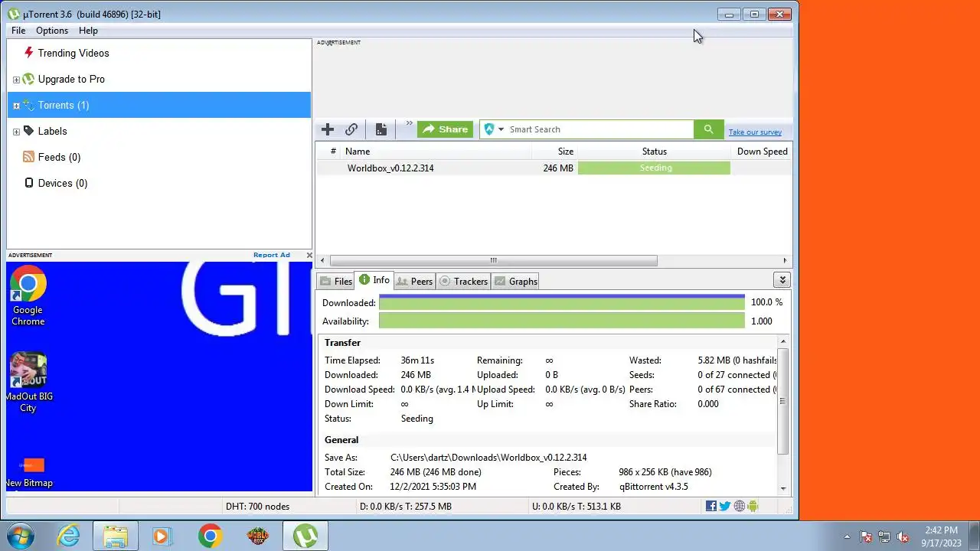Sort torrents by Status column header
This screenshot has height=551, width=980.
pyautogui.click(x=654, y=152)
